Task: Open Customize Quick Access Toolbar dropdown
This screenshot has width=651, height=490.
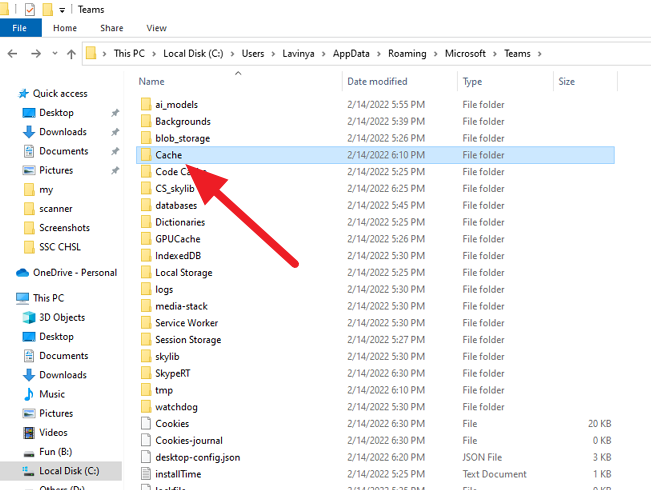Action: pos(62,10)
